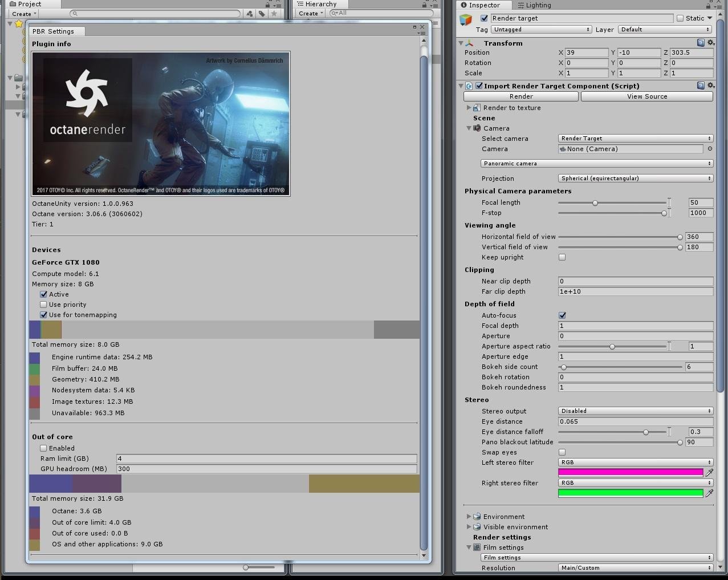This screenshot has height=580, width=728.
Task: Open Select camera dropdown
Action: [x=636, y=139]
